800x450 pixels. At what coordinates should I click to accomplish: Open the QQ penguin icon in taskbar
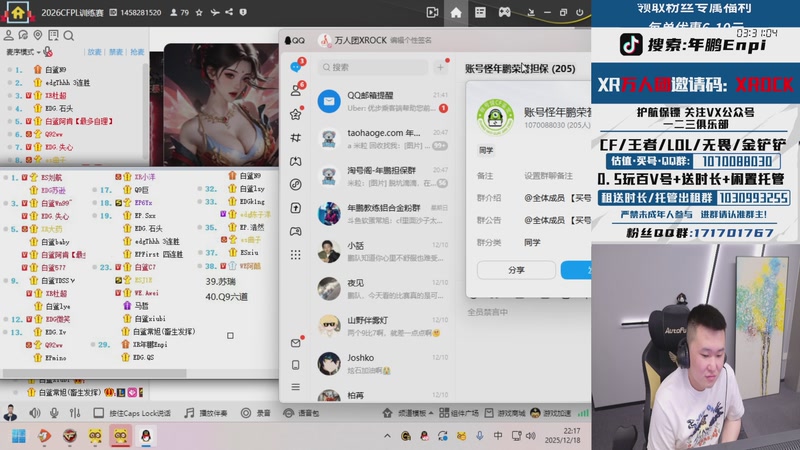pyautogui.click(x=146, y=436)
